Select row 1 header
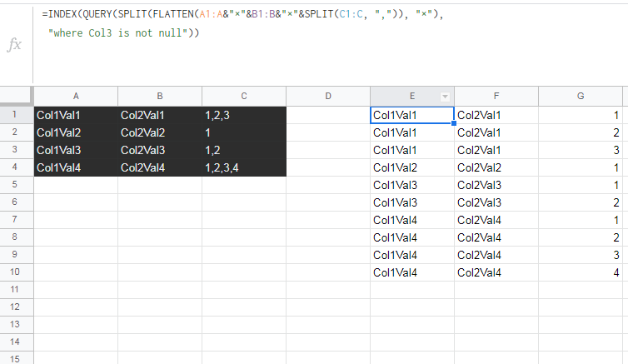Image resolution: width=628 pixels, height=364 pixels. [x=15, y=114]
